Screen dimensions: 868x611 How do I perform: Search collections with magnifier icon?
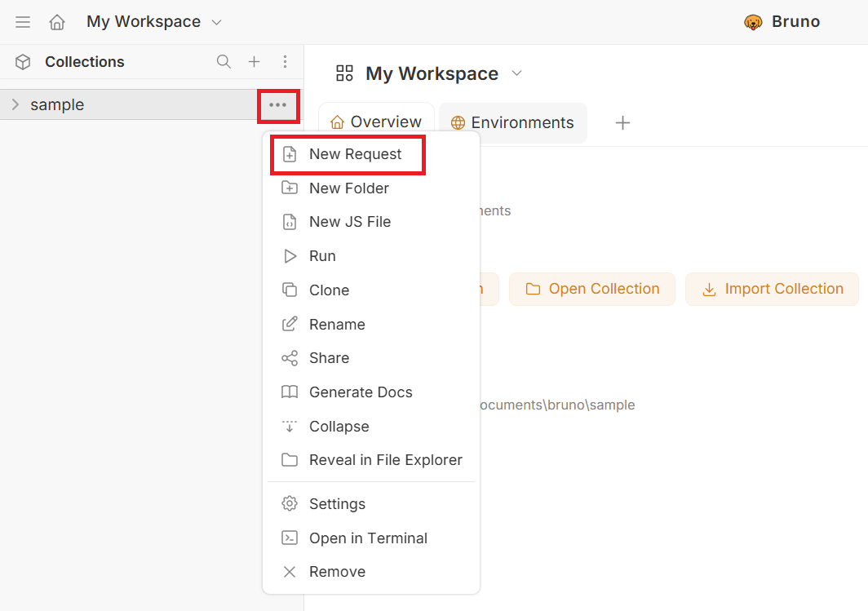(x=224, y=62)
